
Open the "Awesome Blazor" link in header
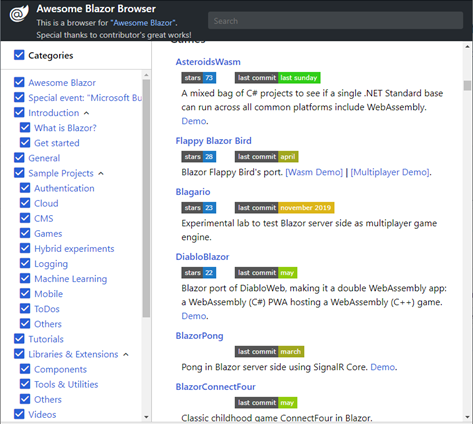click(143, 23)
